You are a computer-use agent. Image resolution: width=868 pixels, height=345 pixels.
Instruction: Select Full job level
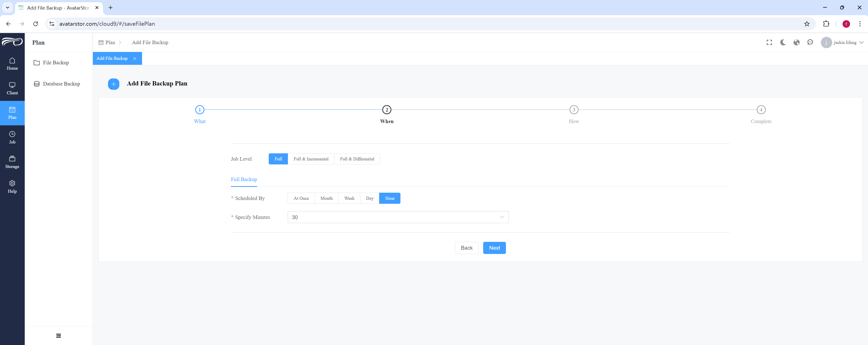click(x=278, y=159)
